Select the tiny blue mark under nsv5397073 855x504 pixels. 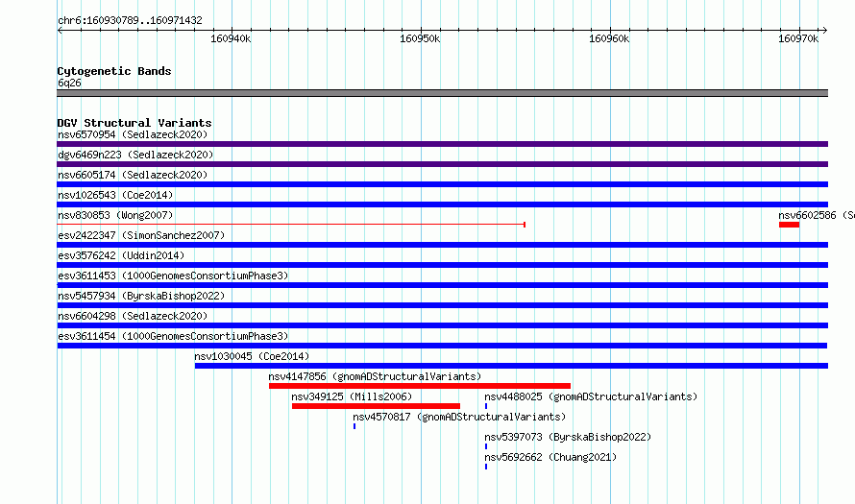click(486, 446)
